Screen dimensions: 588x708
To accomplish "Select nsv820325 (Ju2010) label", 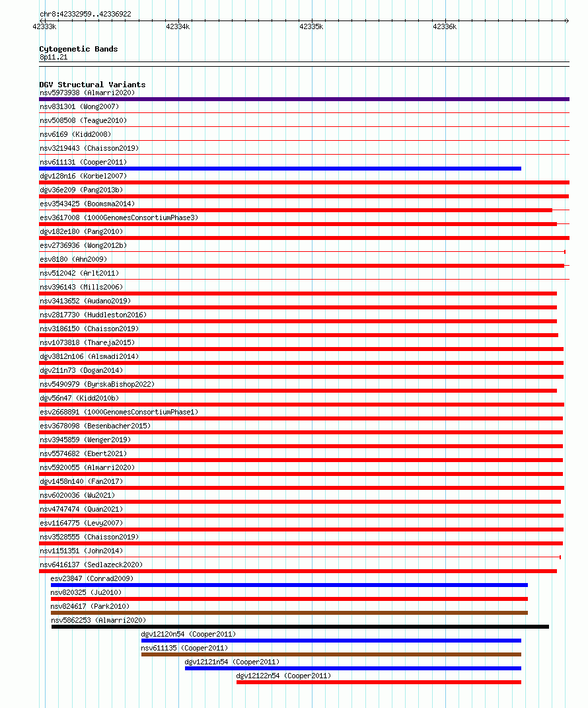I will (86, 592).
